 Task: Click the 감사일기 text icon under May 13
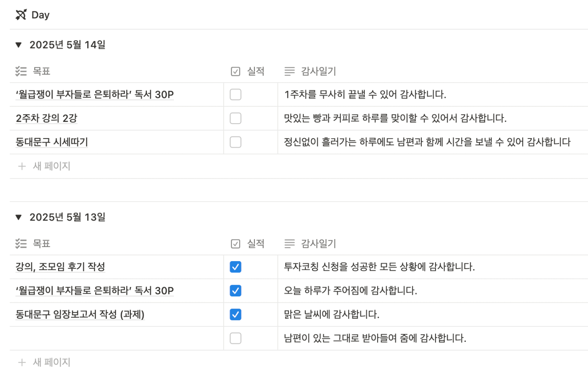[x=289, y=244]
